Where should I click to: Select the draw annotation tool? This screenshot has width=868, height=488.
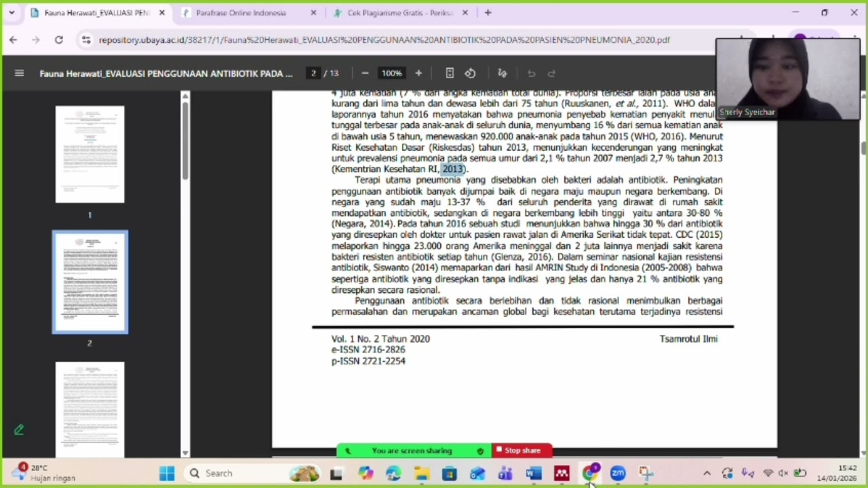pyautogui.click(x=502, y=73)
